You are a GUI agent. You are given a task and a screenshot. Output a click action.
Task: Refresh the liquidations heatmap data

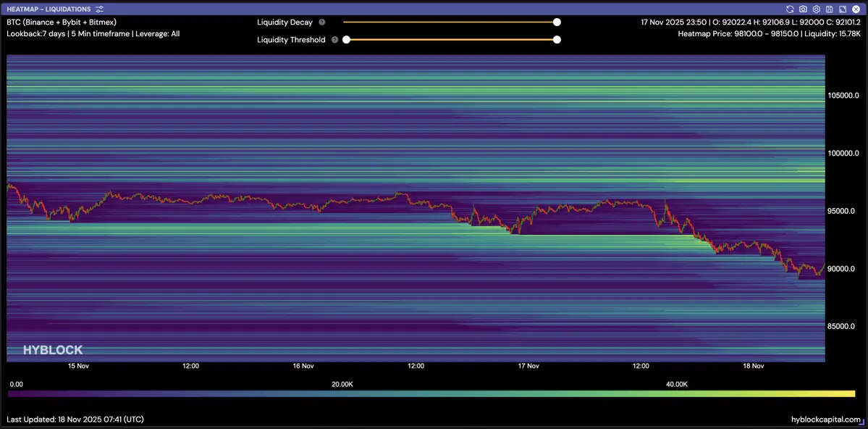click(790, 9)
